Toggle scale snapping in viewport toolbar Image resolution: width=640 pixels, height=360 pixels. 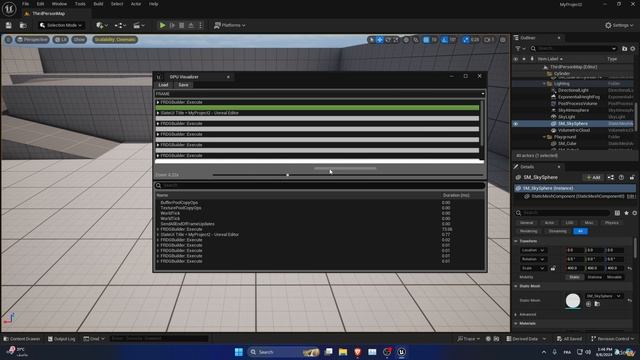pyautogui.click(x=466, y=40)
